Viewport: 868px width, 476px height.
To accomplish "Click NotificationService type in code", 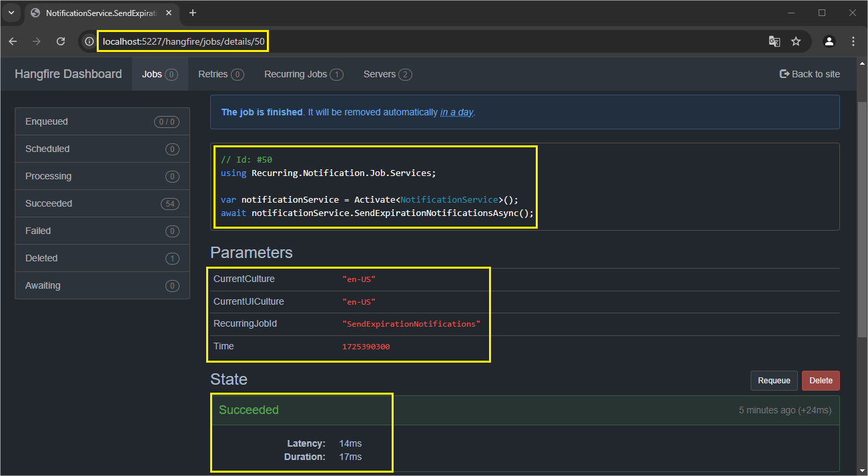I will click(449, 199).
